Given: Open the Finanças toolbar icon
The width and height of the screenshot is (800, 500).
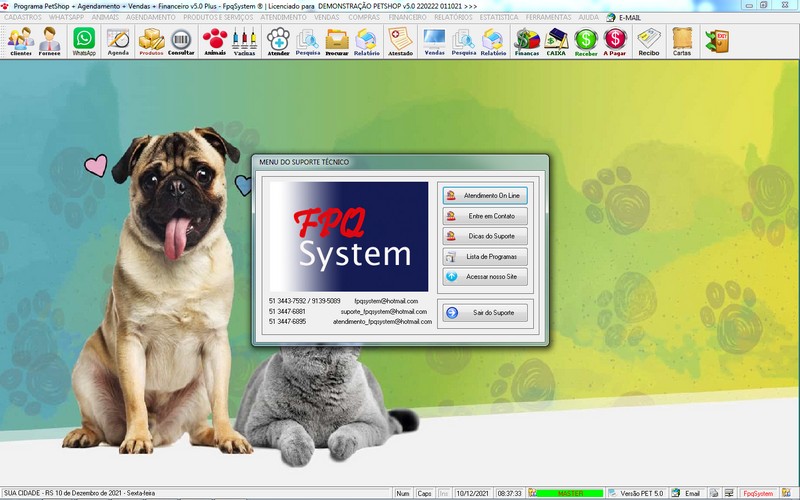Looking at the screenshot, I should 527,41.
